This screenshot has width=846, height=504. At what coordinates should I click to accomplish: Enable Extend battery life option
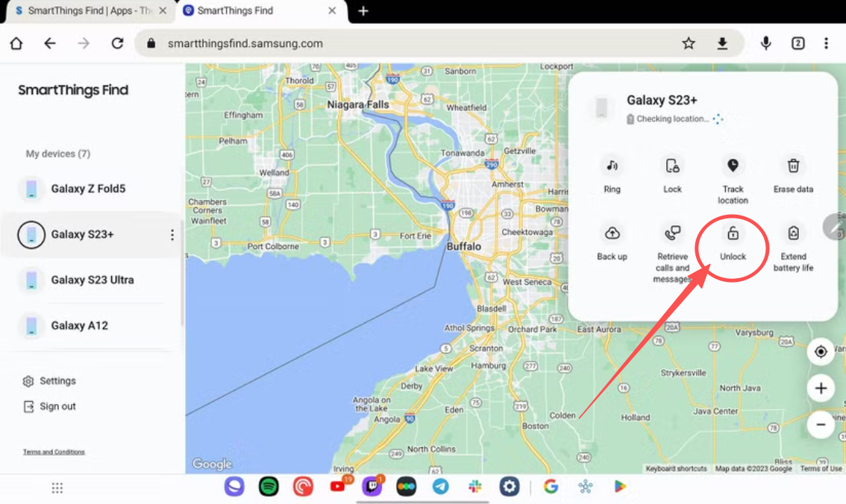[793, 248]
